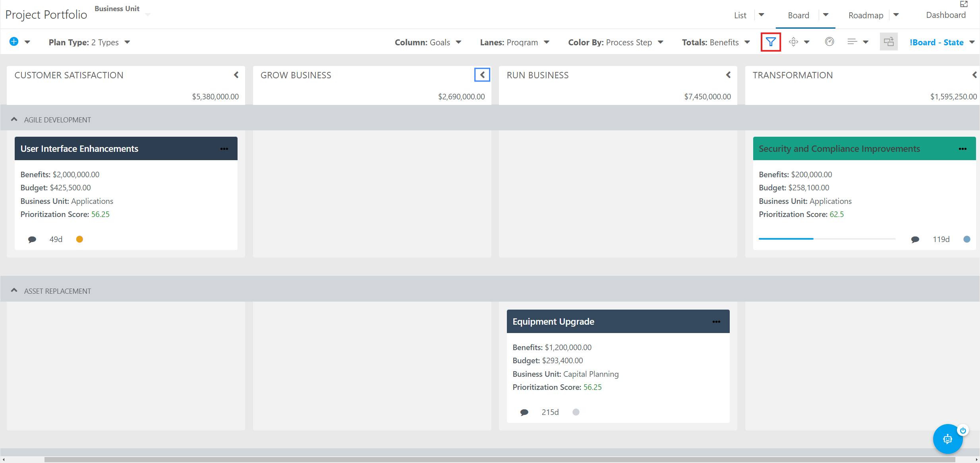Open User Interface Enhancements card title
The width and height of the screenshot is (980, 463).
[x=79, y=149]
